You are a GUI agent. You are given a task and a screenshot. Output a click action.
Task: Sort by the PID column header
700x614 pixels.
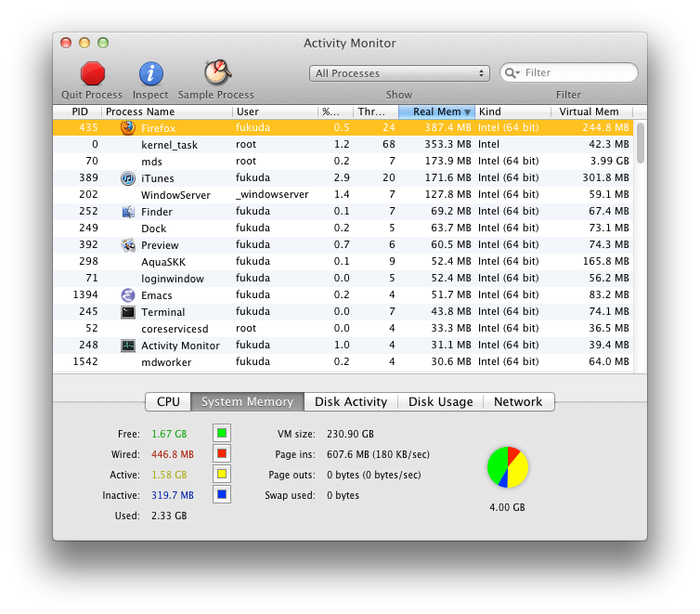78,111
